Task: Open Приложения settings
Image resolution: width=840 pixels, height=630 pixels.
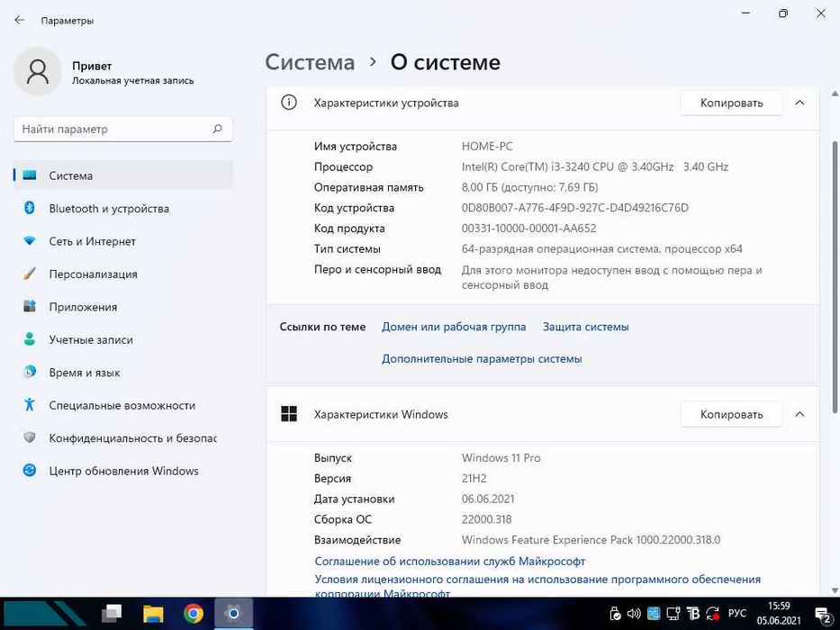Action: tap(122, 306)
